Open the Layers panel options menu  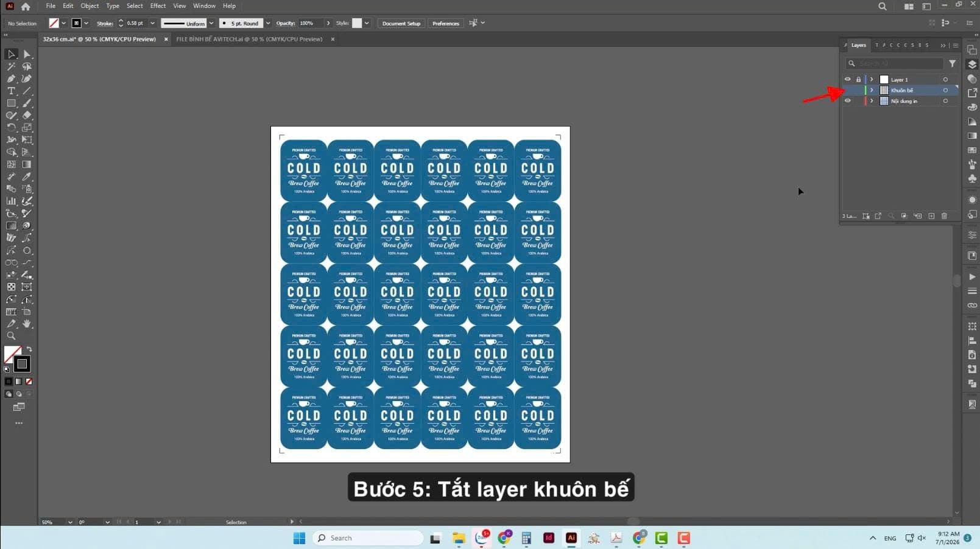(956, 45)
